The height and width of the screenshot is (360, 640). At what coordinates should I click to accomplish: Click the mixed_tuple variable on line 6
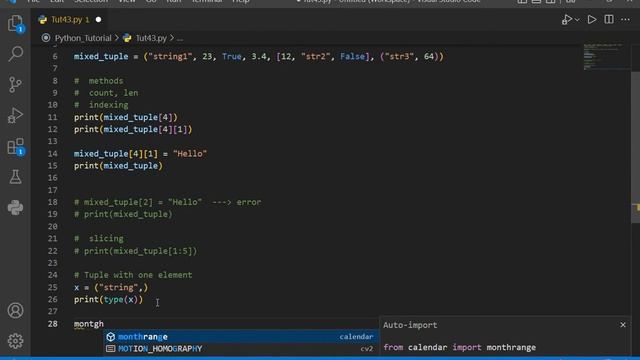point(101,57)
